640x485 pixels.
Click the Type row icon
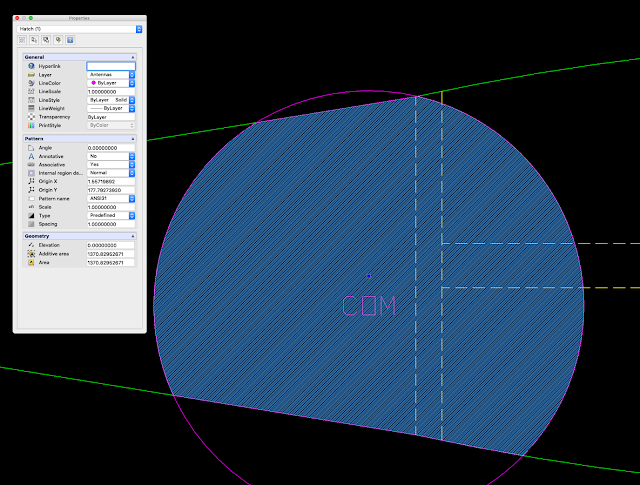coord(31,216)
